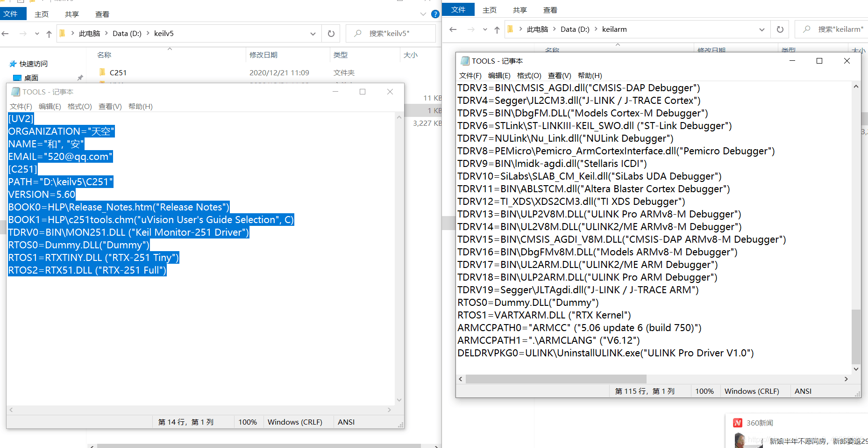
Task: Refresh the keilv5 Explorer folder view
Action: click(331, 34)
